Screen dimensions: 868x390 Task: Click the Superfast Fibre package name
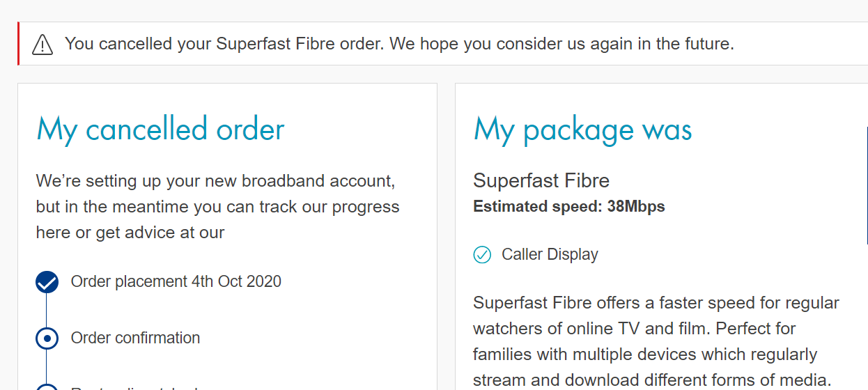tap(541, 181)
